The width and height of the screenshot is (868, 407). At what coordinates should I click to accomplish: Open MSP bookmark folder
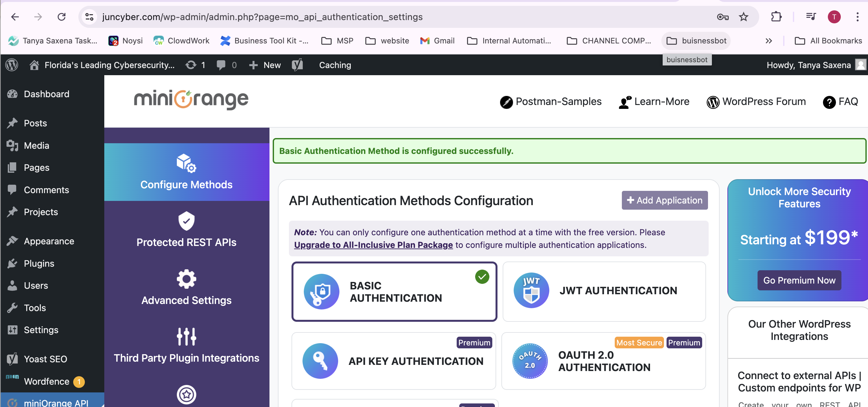(337, 41)
